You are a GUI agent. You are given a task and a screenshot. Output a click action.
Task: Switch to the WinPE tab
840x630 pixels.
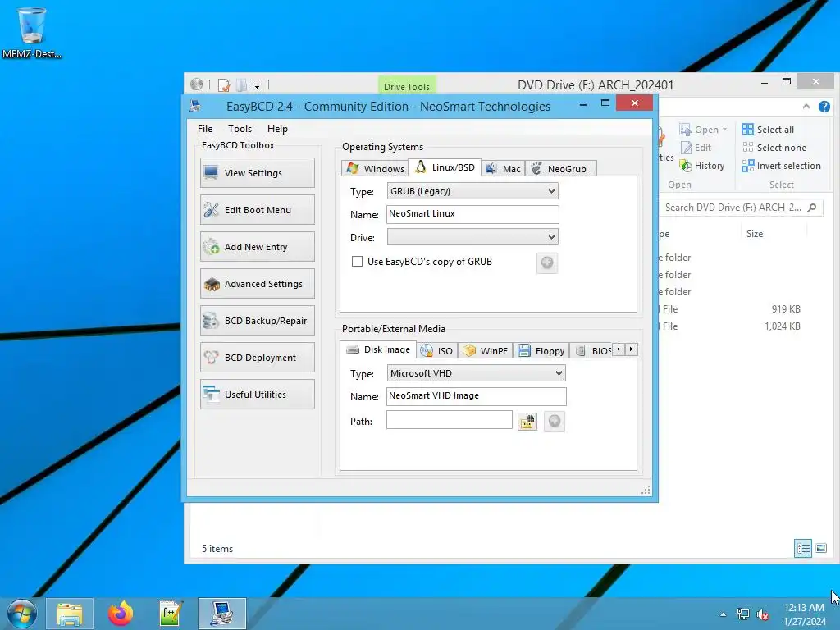coord(486,351)
